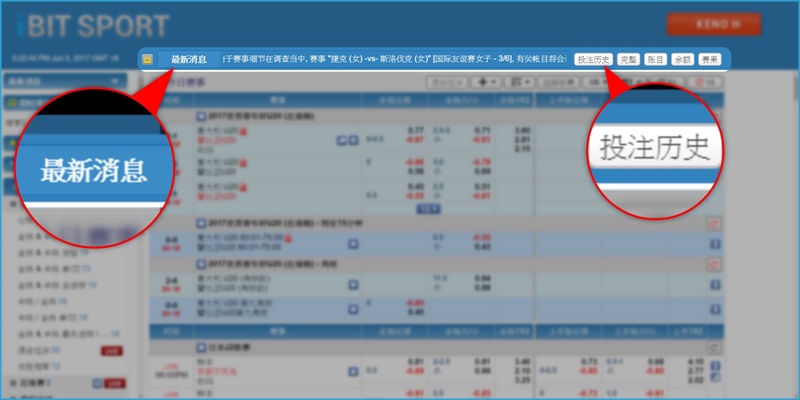Image resolution: width=800 pixels, height=400 pixels.
Task: Expand the 日本J2联赛 league header
Action: 201,347
